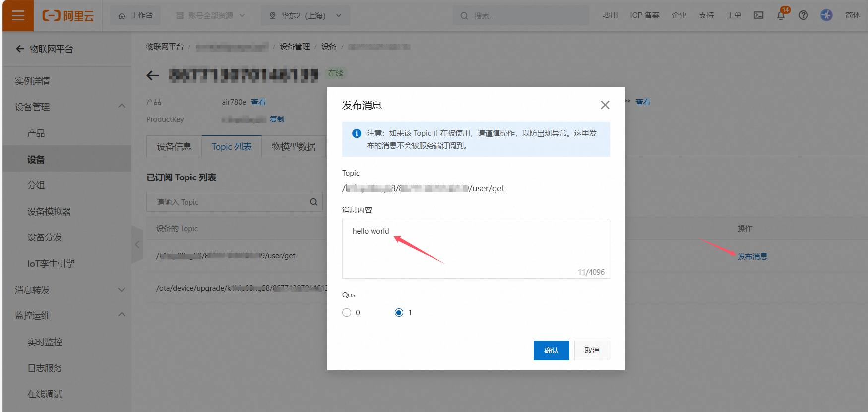Close the 发布消息 dialog
Image resolution: width=868 pixels, height=412 pixels.
pyautogui.click(x=605, y=105)
